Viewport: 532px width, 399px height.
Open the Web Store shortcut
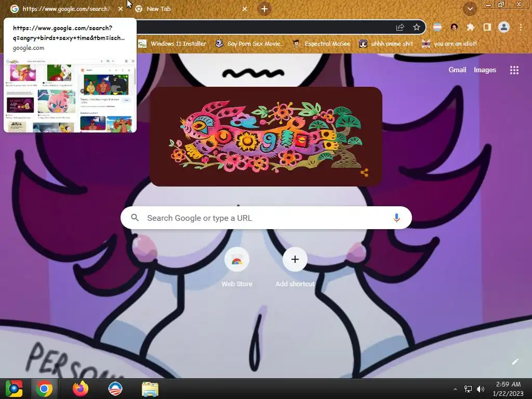(237, 268)
